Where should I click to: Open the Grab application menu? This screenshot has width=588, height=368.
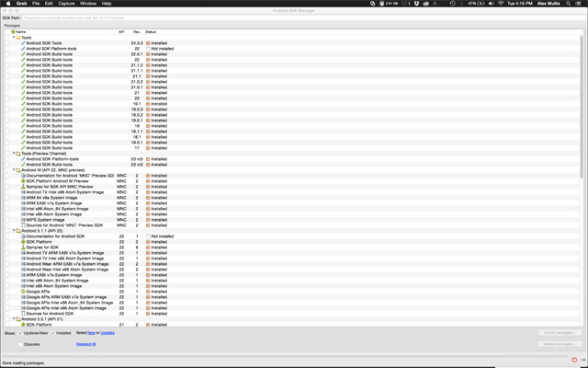click(x=21, y=4)
